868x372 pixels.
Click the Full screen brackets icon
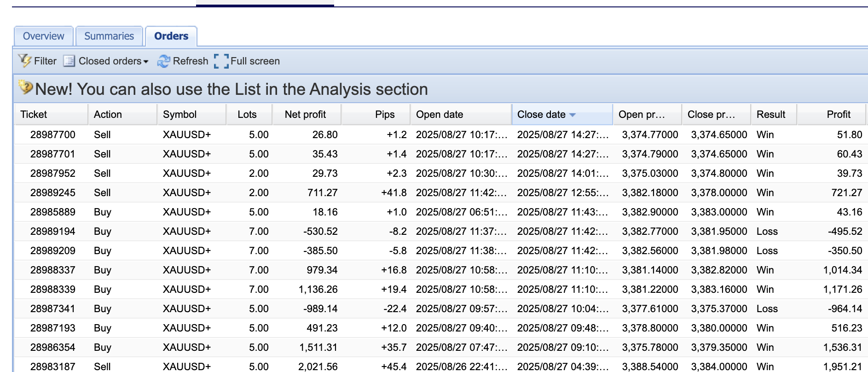point(221,61)
